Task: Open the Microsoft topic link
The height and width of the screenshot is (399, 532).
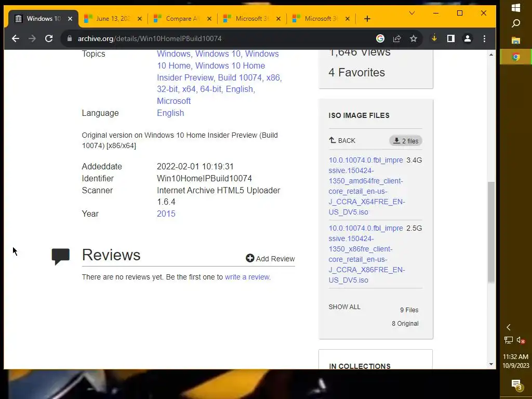Action: (x=174, y=101)
